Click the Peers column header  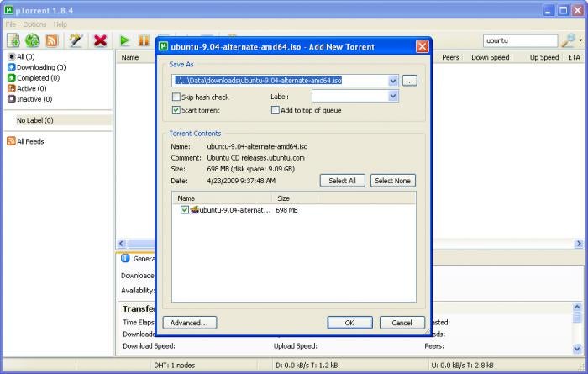pyautogui.click(x=450, y=57)
